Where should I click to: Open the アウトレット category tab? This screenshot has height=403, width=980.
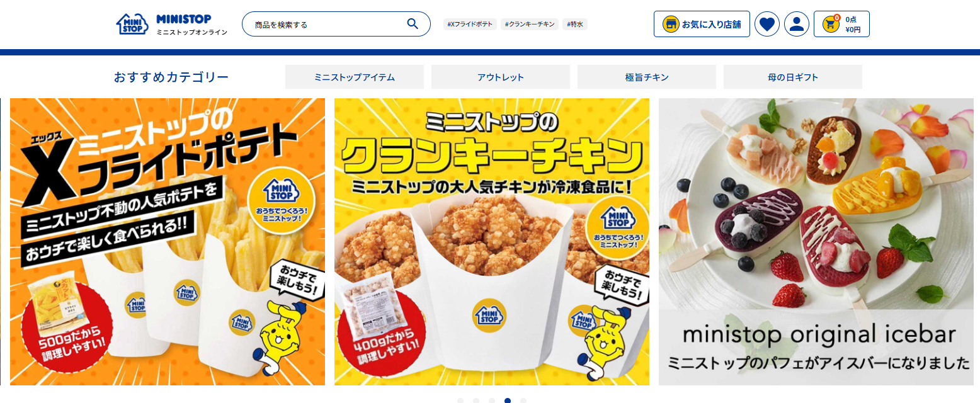(501, 77)
